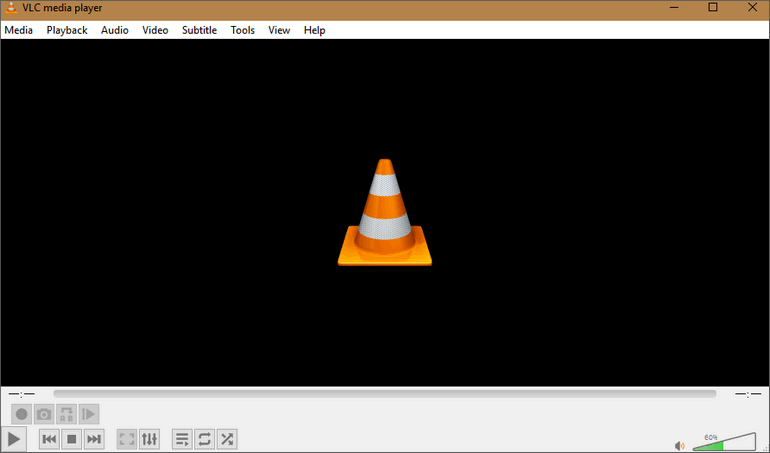
Task: Toggle the remaining time label on the right
Action: pyautogui.click(x=748, y=394)
